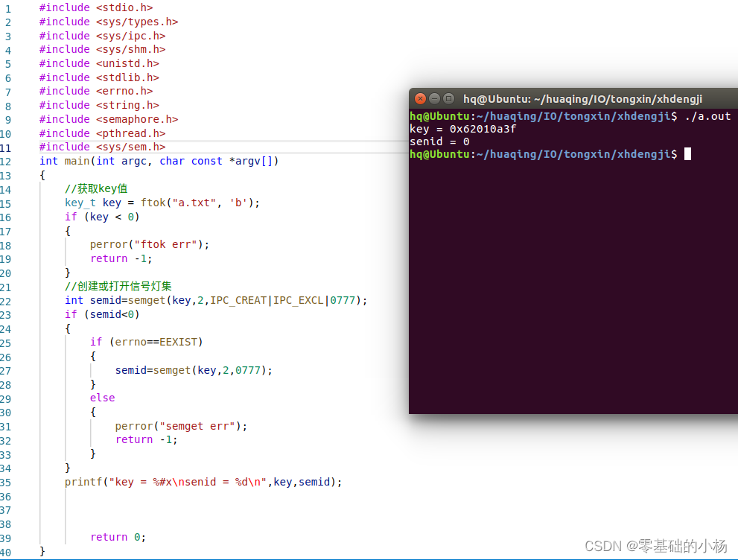
Task: Select 'senid = 0' terminal output
Action: coord(439,141)
